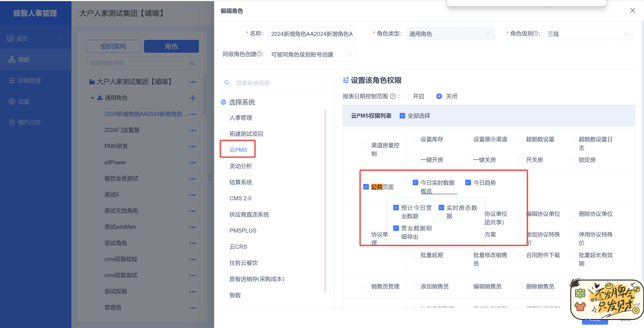
Task: Switch to the 角色 tab
Action: [171, 46]
